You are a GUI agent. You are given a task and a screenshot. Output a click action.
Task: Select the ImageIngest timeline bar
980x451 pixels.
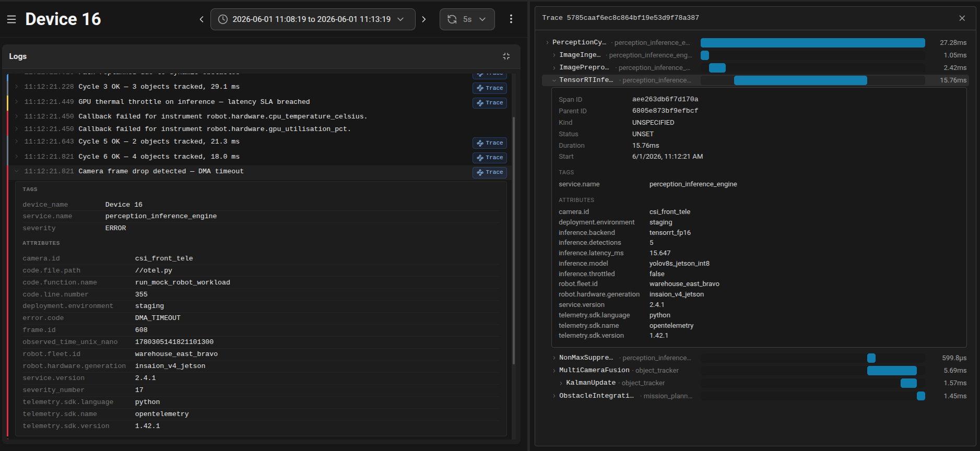[x=705, y=55]
